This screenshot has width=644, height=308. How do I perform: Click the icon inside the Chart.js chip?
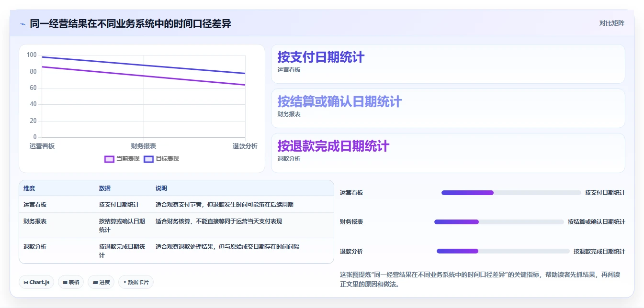tap(25, 283)
